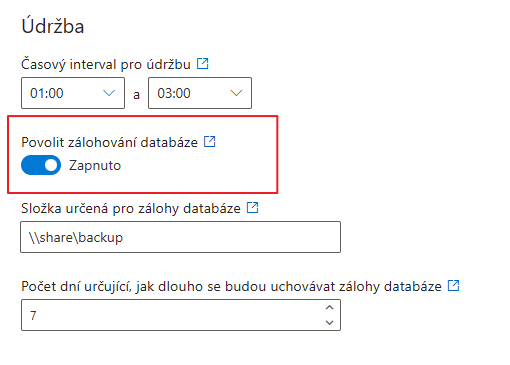Click the Počet dní určující retention label
The width and height of the screenshot is (510, 365).
click(231, 286)
